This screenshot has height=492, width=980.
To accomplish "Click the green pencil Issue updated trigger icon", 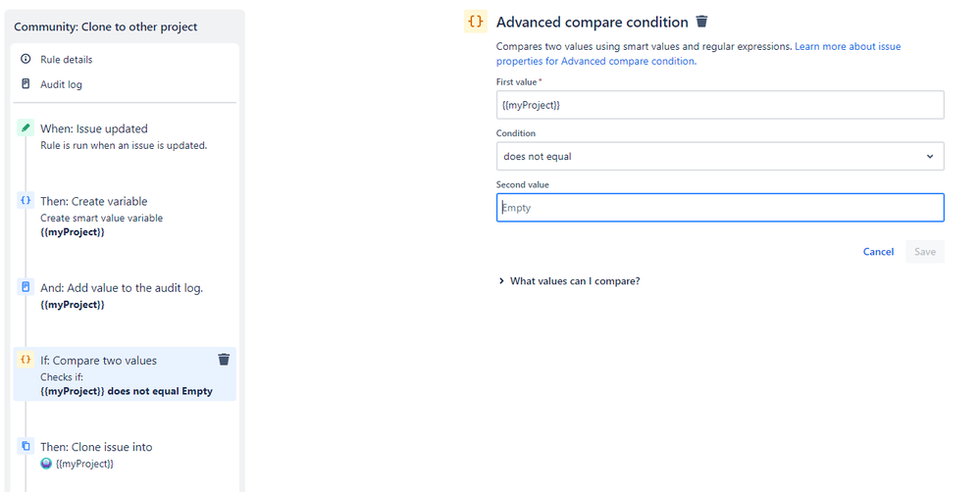I will (26, 127).
